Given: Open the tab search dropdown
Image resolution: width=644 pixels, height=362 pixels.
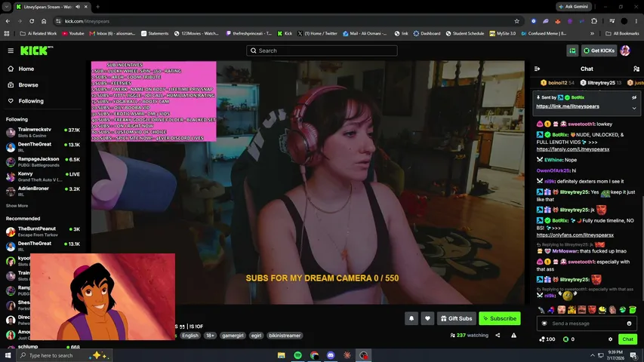Looking at the screenshot, I should pos(7,7).
